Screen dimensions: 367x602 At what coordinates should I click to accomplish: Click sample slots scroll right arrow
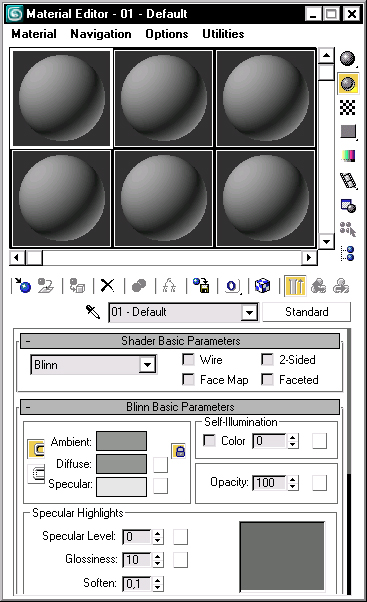[309, 257]
